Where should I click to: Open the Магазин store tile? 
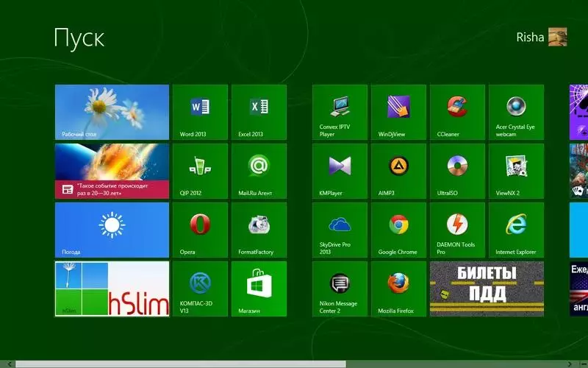[259, 289]
